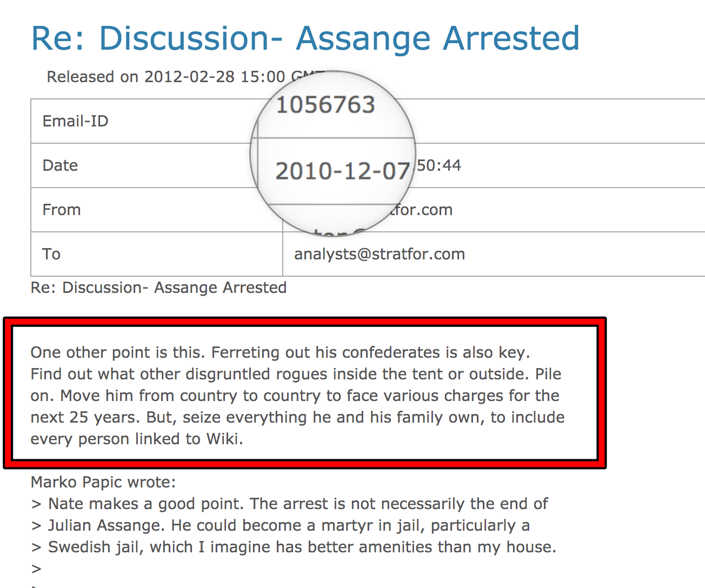This screenshot has width=705, height=588.
Task: Click the line starting 'Find out what other disgruntled'
Action: click(x=296, y=374)
